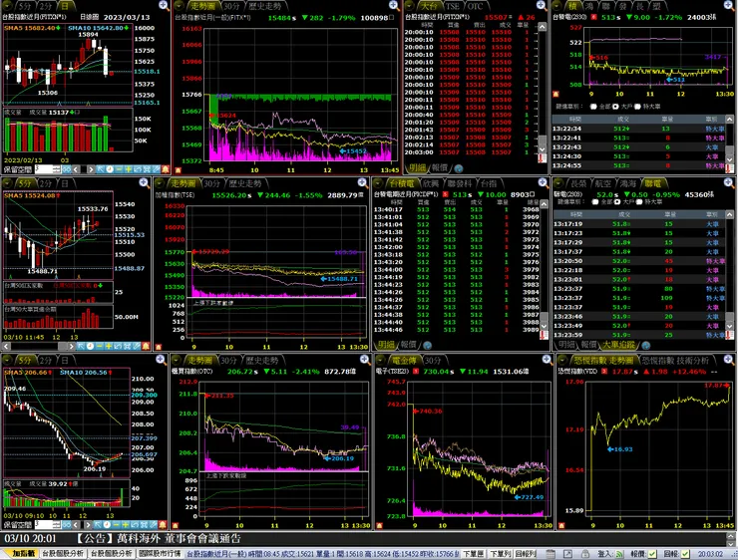Screen dimensions: 738x560
Task: Open the 國際股市行情 bottom tab
Action: point(160,554)
